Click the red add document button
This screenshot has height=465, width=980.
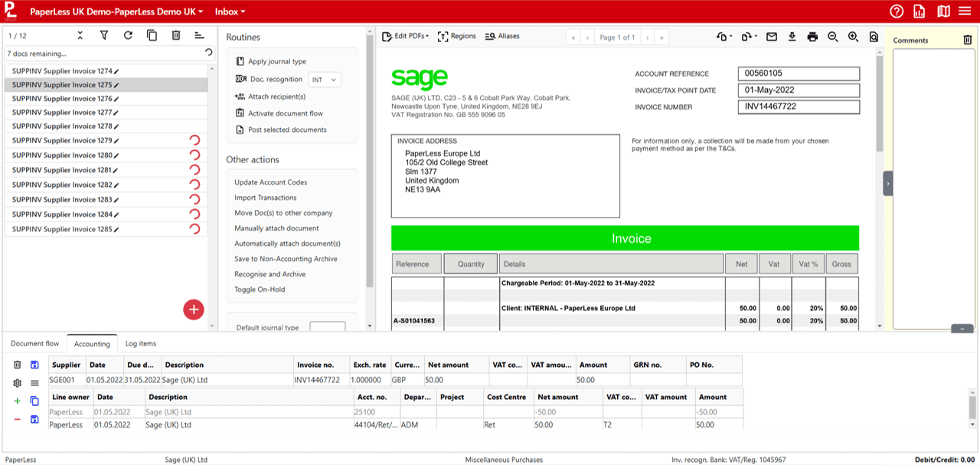pyautogui.click(x=194, y=309)
